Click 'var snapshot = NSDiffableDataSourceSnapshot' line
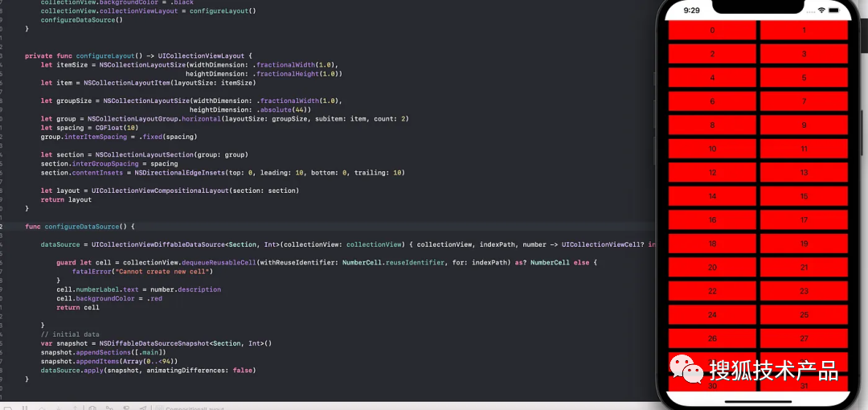The width and height of the screenshot is (868, 410). [x=156, y=343]
